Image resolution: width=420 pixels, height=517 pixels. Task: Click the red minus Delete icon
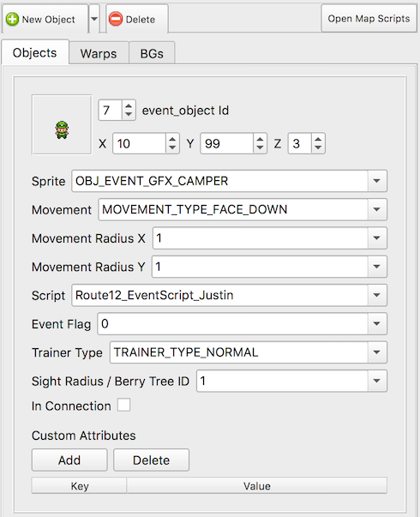[116, 19]
